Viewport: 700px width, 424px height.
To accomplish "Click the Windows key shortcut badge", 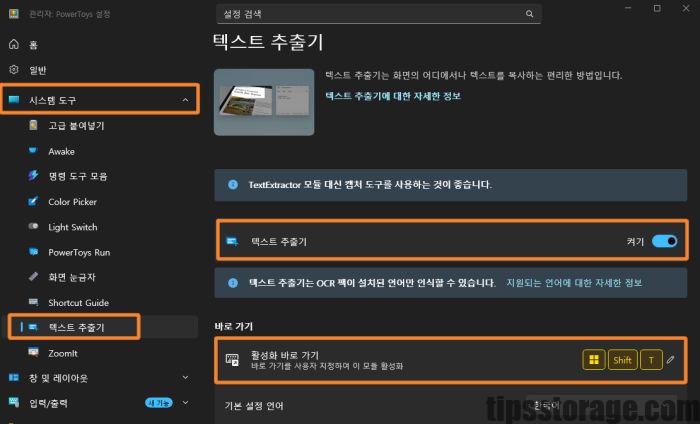I will point(594,360).
